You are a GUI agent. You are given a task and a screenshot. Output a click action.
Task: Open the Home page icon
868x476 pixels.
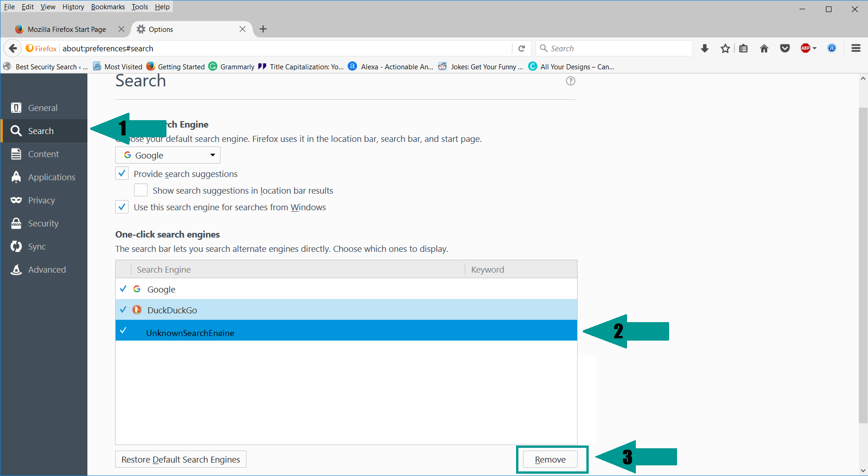pyautogui.click(x=764, y=49)
